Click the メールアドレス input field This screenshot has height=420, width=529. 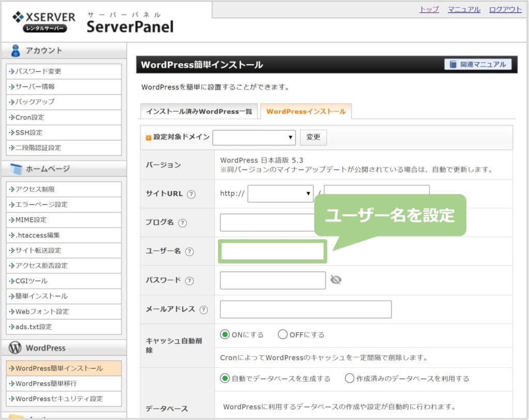(305, 309)
